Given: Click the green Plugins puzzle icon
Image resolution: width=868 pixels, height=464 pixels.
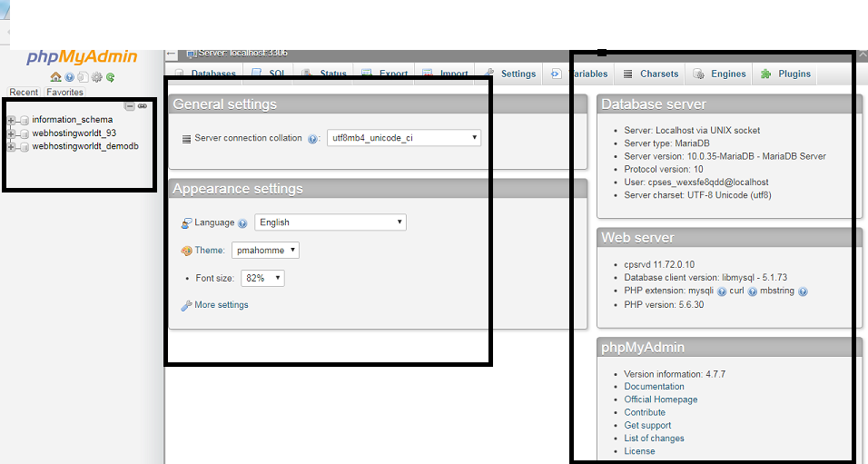Looking at the screenshot, I should point(765,74).
